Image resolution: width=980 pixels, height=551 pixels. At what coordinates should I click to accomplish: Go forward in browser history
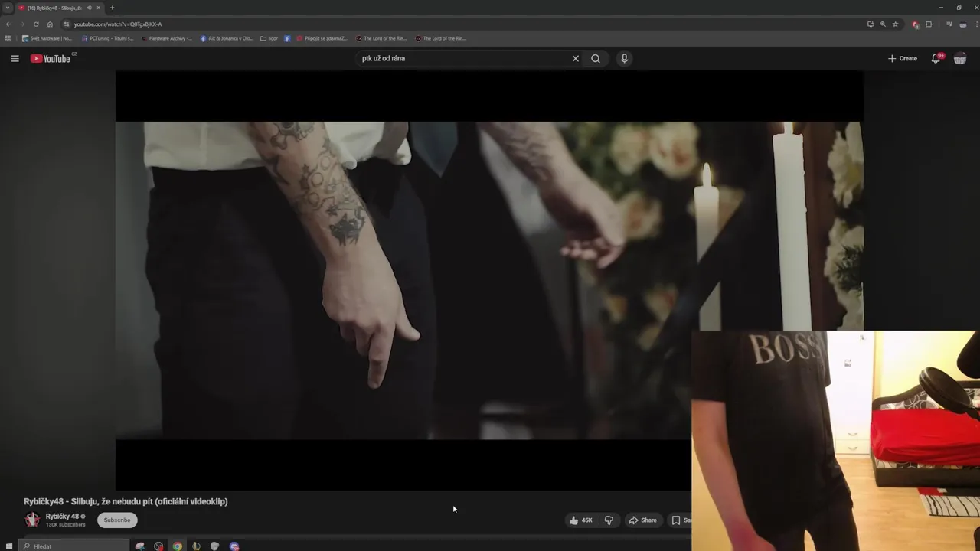pyautogui.click(x=22, y=24)
